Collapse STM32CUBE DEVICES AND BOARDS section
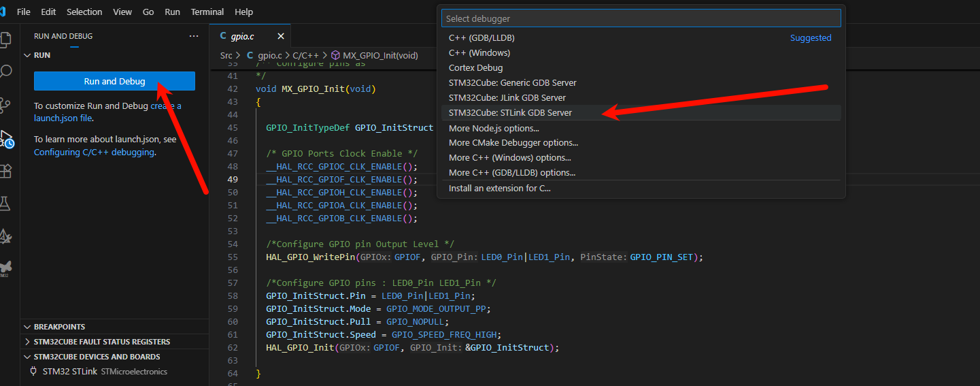Viewport: 980px width, 386px height. (27, 357)
